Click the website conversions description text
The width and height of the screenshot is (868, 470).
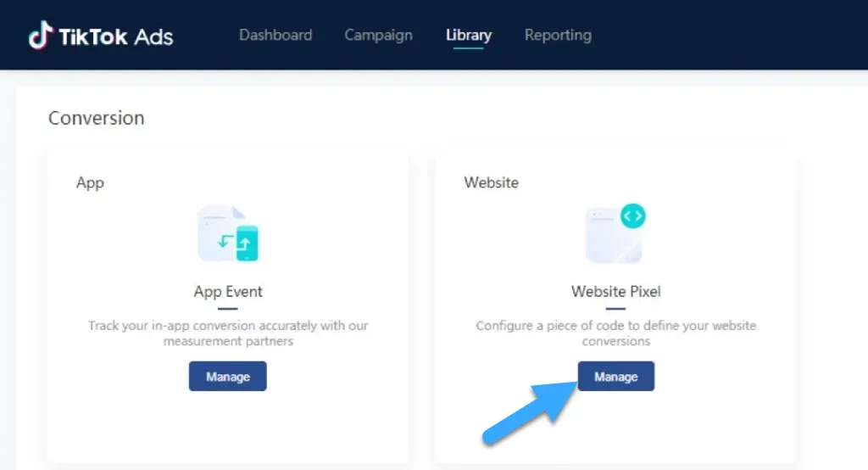tap(615, 333)
